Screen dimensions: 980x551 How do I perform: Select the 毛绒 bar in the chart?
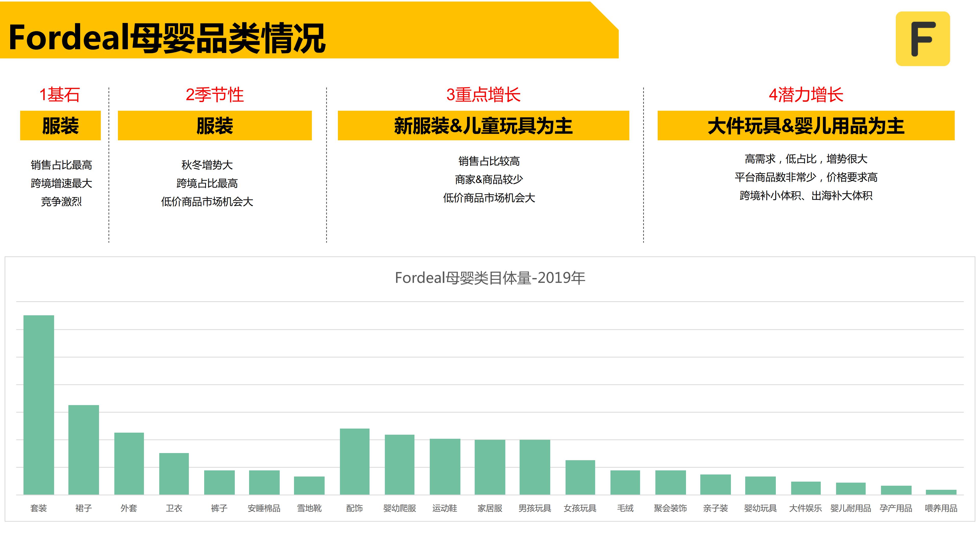click(x=625, y=483)
